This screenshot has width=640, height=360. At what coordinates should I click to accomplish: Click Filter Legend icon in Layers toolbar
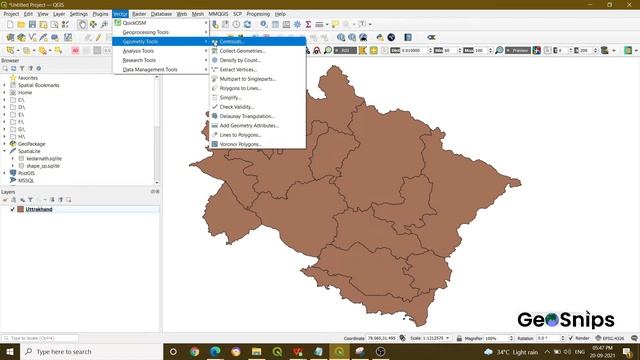[30, 200]
